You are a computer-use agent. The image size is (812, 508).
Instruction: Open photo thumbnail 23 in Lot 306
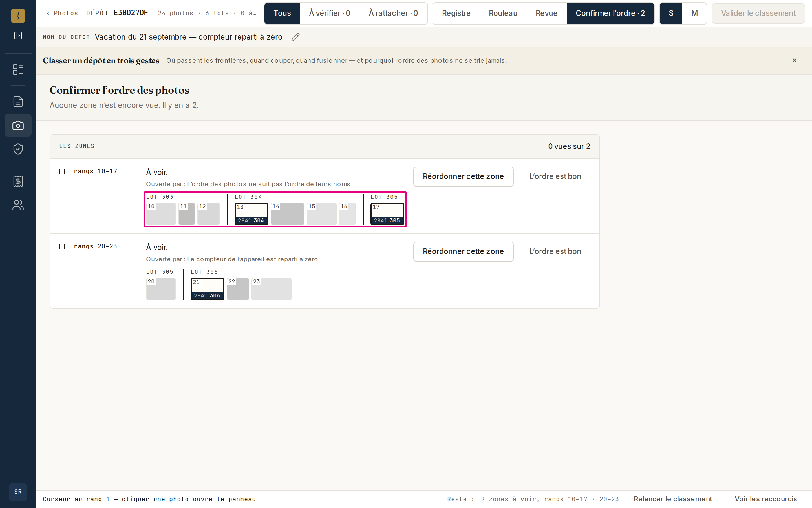click(x=272, y=289)
